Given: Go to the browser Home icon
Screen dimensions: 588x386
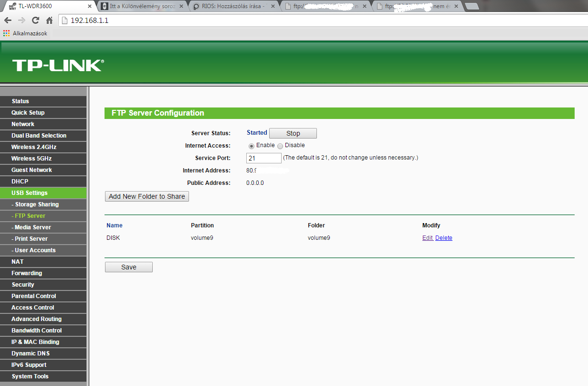Looking at the screenshot, I should tap(49, 21).
